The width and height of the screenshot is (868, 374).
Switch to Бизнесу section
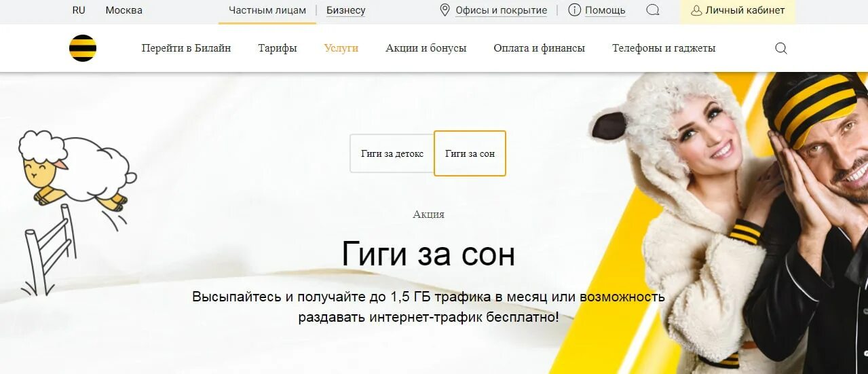tap(345, 10)
